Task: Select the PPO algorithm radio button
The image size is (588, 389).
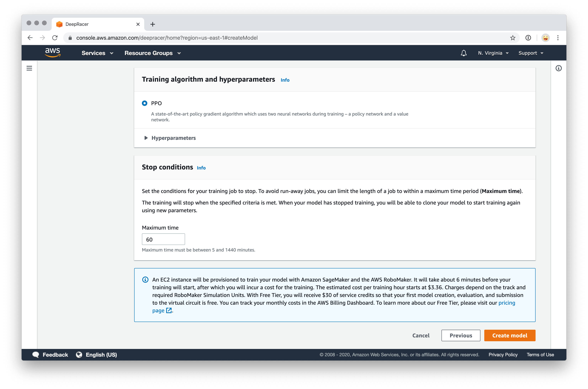Action: pos(145,103)
